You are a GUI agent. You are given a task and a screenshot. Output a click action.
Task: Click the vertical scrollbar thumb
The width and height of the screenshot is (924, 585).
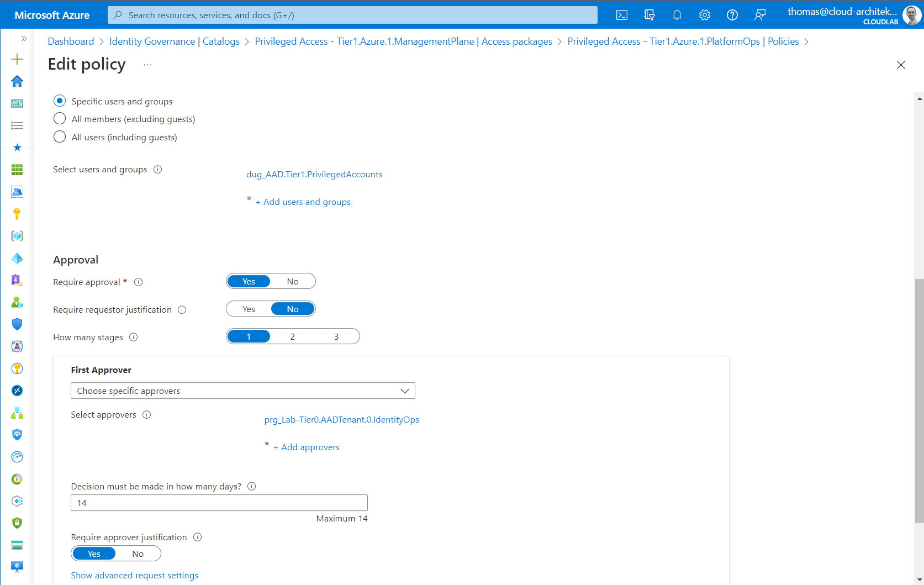pyautogui.click(x=919, y=400)
